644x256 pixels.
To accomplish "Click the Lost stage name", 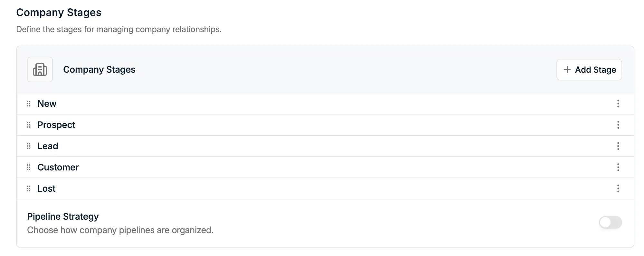I will (46, 188).
